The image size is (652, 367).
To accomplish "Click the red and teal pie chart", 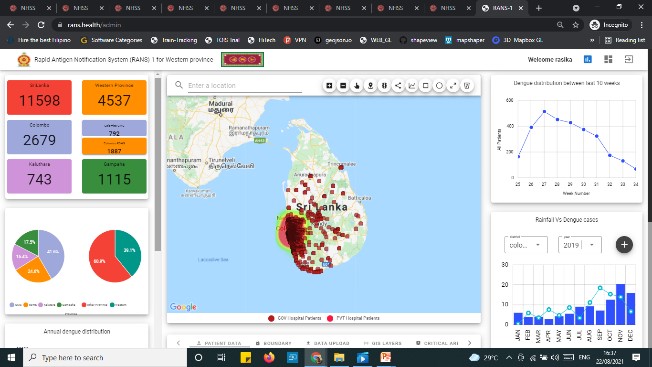I will tap(115, 256).
